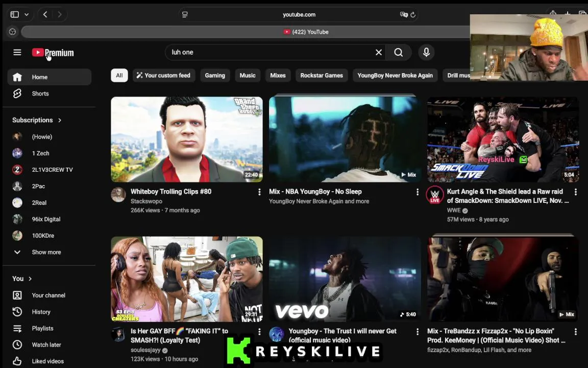The width and height of the screenshot is (588, 368).
Task: Click the Stackswopo channel avatar
Action: click(118, 195)
